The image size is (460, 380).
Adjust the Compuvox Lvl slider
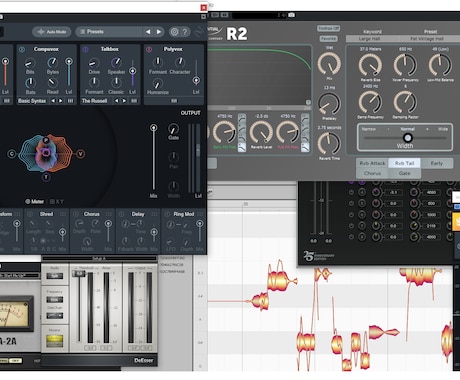(69, 61)
